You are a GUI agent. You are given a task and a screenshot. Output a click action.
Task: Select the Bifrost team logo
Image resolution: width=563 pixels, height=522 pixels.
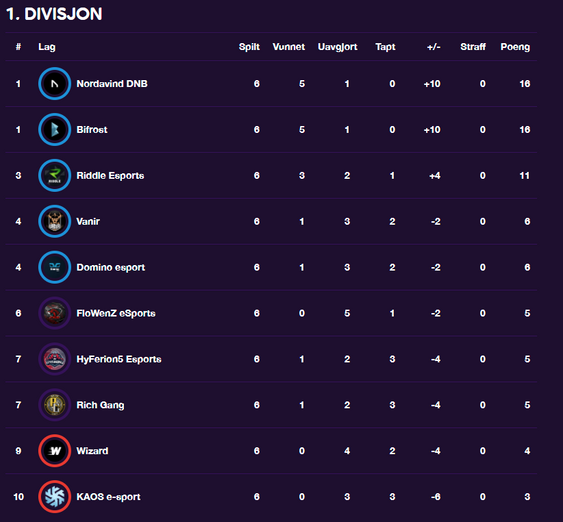pyautogui.click(x=55, y=130)
